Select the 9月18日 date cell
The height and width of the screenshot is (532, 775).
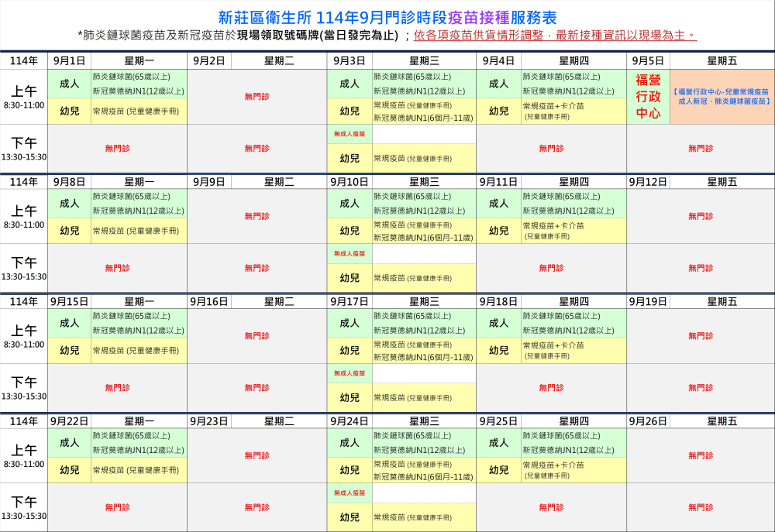pos(498,301)
